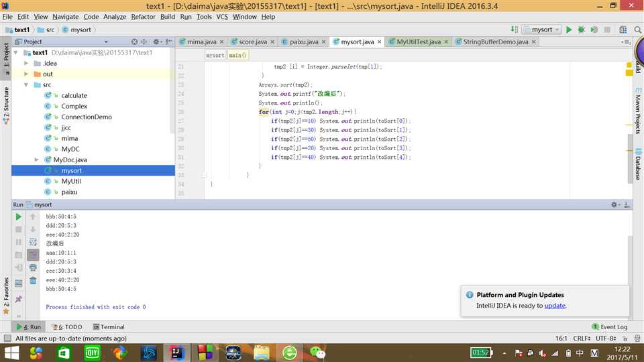Open the Analyze menu
Viewport: 644px width, 362px height.
pos(115,17)
